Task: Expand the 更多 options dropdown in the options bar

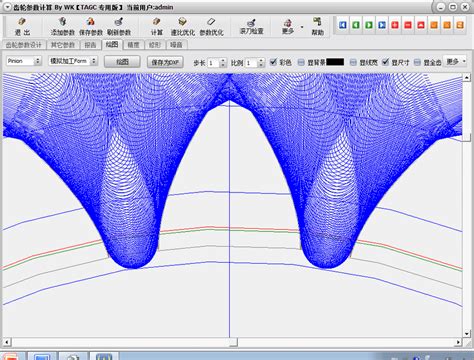Action: click(x=455, y=62)
